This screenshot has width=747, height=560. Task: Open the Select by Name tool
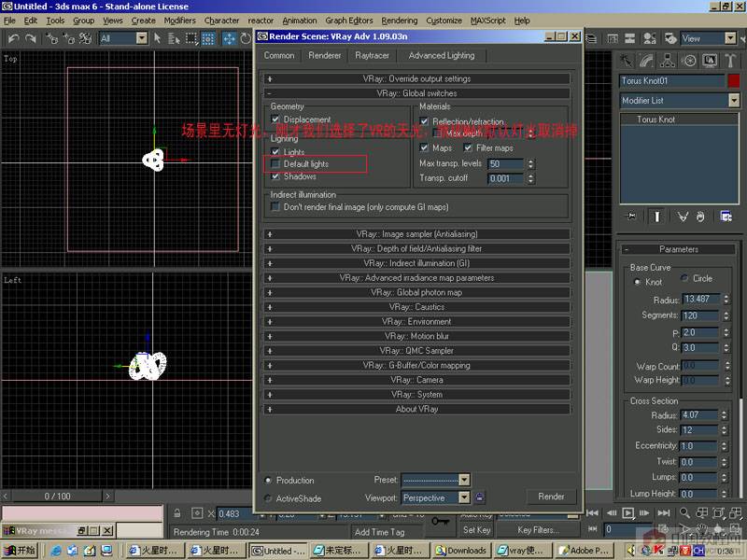(x=174, y=38)
